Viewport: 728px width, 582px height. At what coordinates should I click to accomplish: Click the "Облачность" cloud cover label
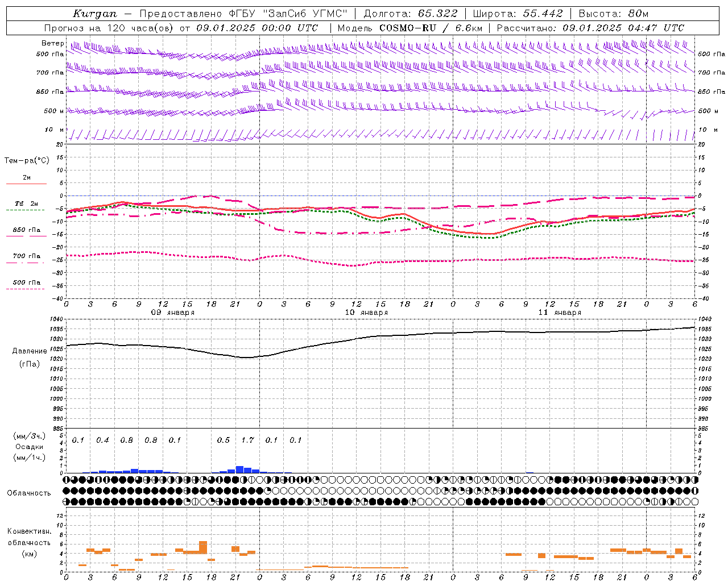[29, 493]
